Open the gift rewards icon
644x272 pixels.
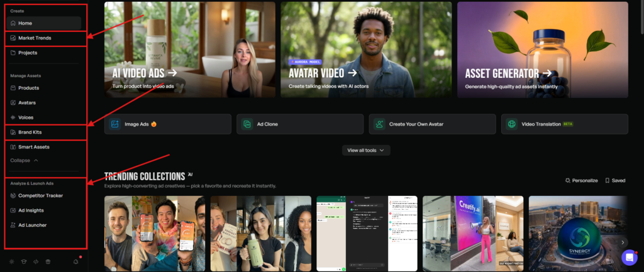click(x=48, y=261)
